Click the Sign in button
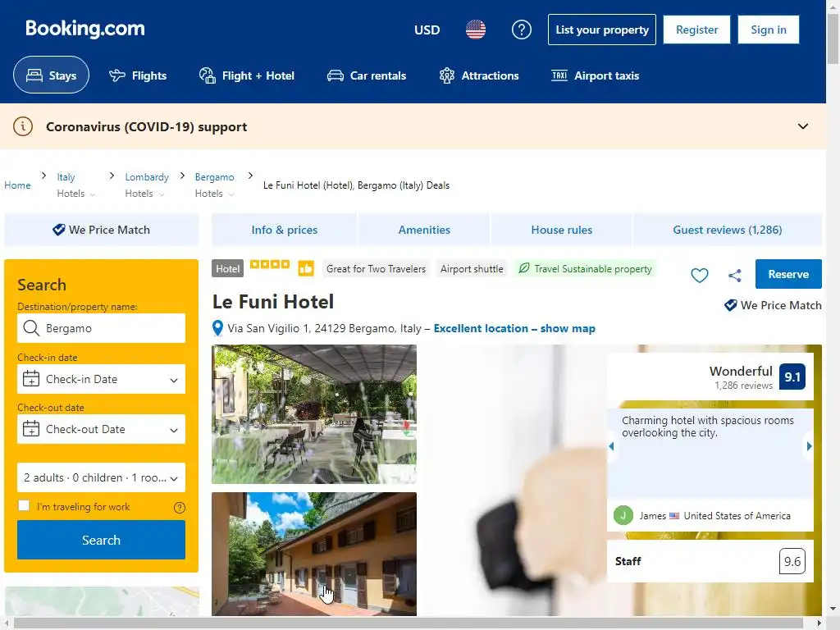 [x=768, y=30]
